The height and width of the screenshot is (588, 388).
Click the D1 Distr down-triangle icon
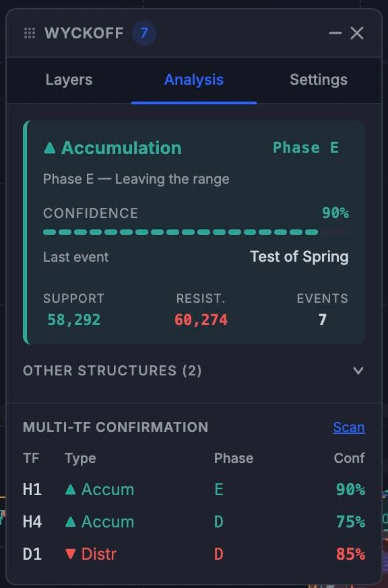[70, 554]
